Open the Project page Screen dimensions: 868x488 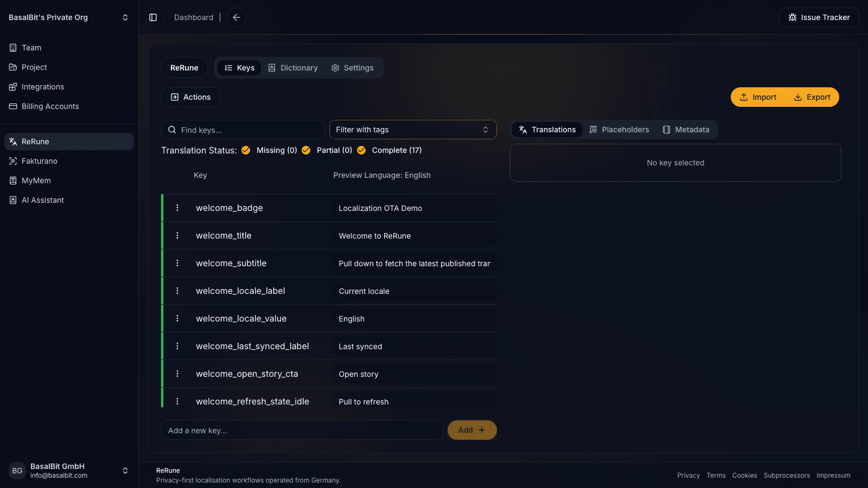pos(69,67)
